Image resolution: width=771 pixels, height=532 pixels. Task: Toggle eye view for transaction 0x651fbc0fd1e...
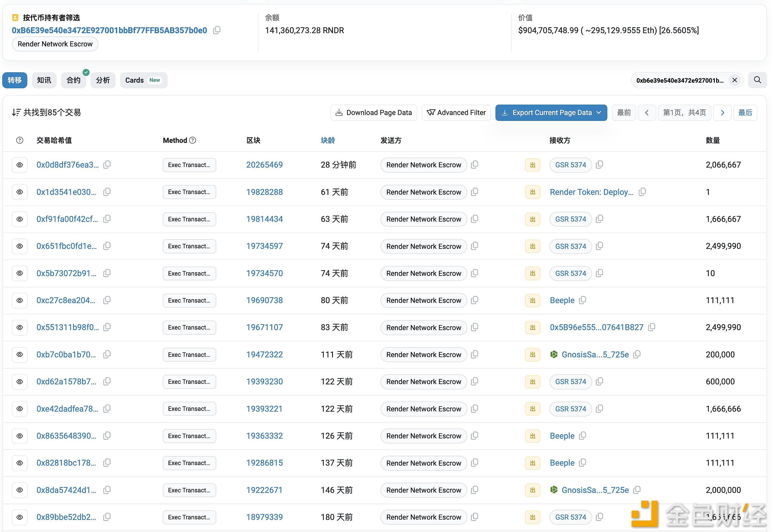pos(20,246)
